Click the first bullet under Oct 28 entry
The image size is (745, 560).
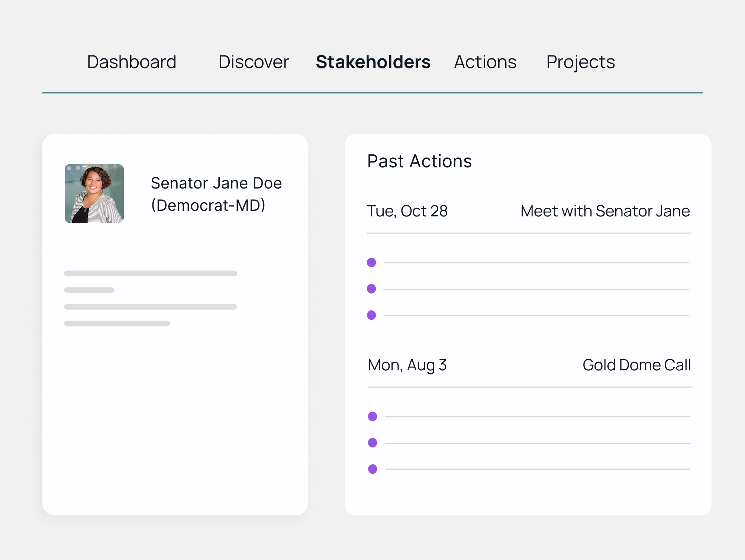coord(372,262)
